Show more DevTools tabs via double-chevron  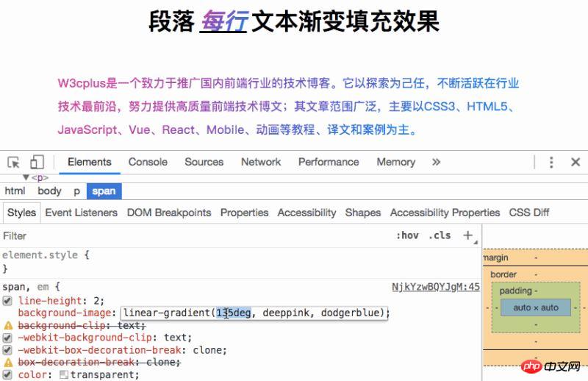coord(436,162)
